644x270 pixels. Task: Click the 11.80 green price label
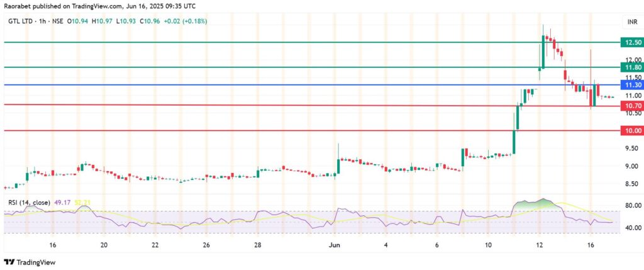pos(629,67)
